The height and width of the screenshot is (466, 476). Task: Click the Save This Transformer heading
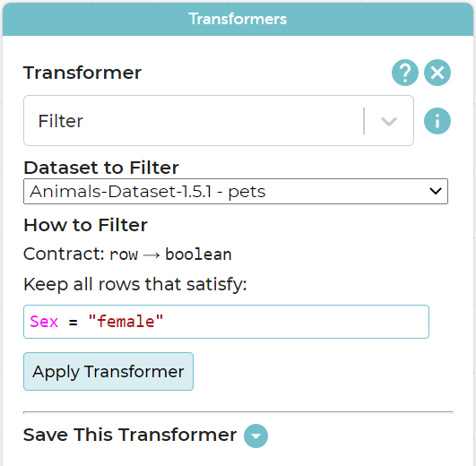click(130, 435)
